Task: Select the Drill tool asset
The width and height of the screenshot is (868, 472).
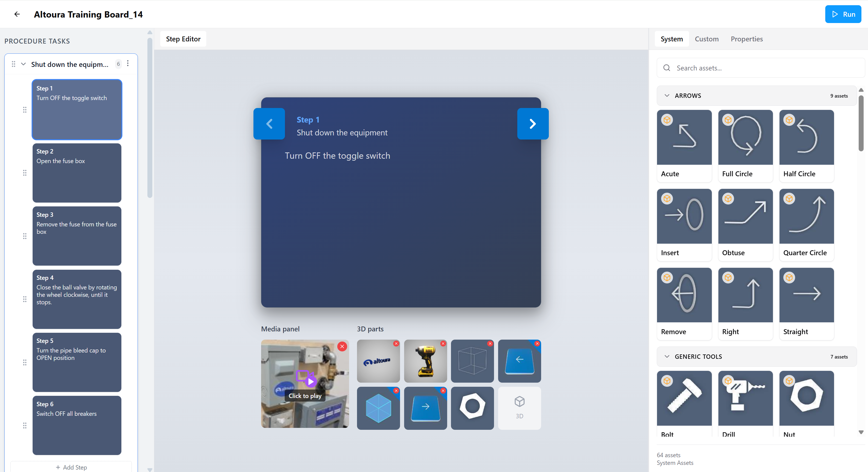Action: (x=745, y=403)
